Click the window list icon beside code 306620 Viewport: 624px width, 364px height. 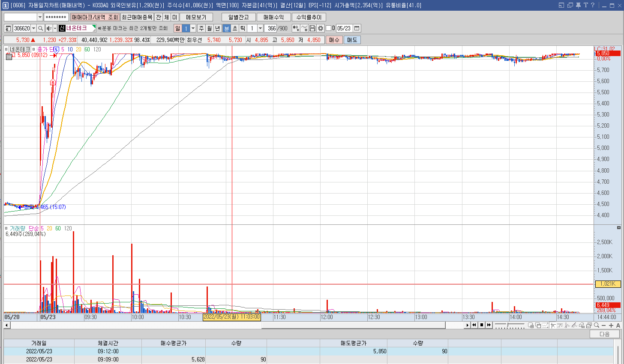8,28
